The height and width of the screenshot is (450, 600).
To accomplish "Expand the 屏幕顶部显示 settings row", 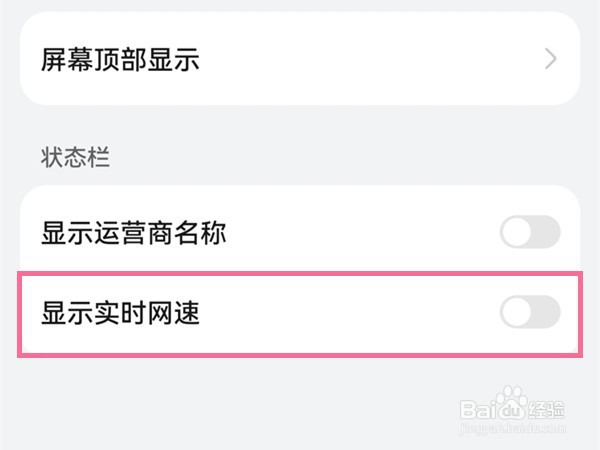I will coord(300,59).
